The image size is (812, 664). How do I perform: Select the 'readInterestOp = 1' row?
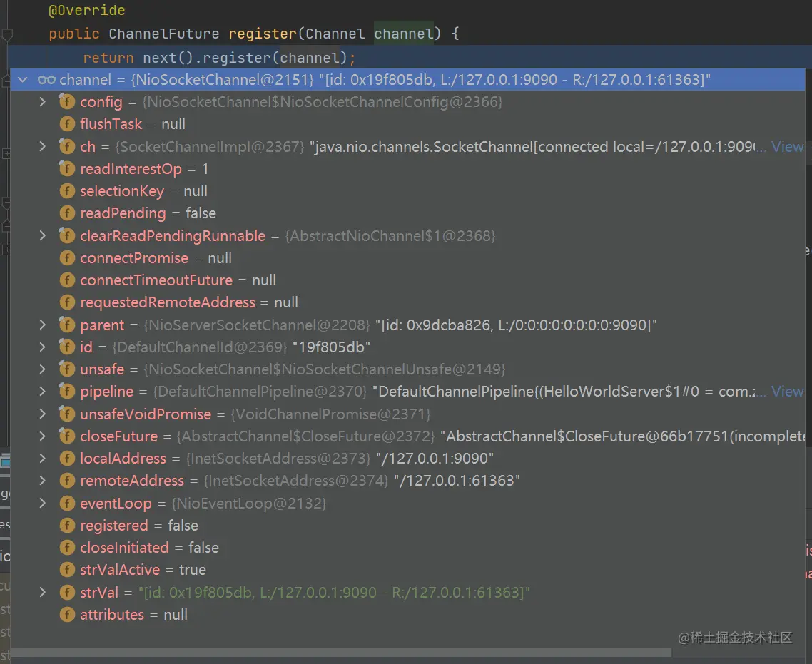click(407, 169)
